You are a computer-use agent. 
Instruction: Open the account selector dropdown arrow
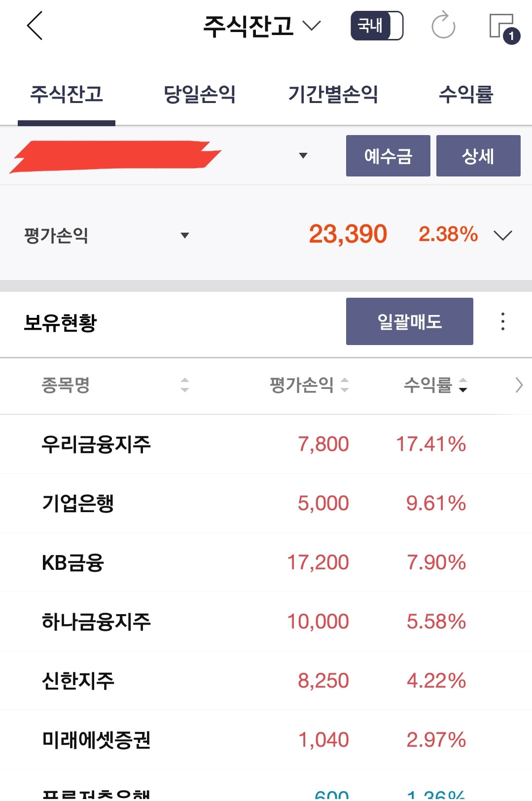(x=303, y=156)
